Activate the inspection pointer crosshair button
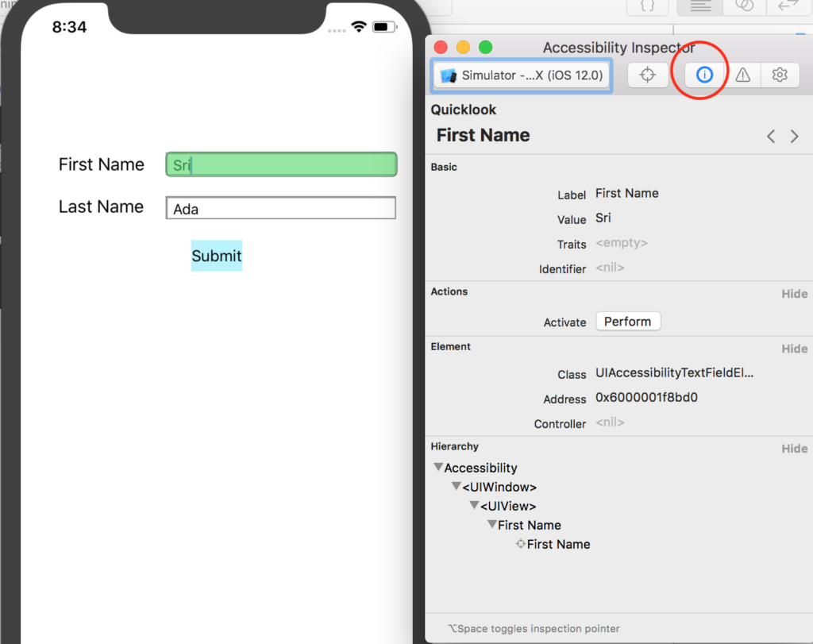 point(648,75)
